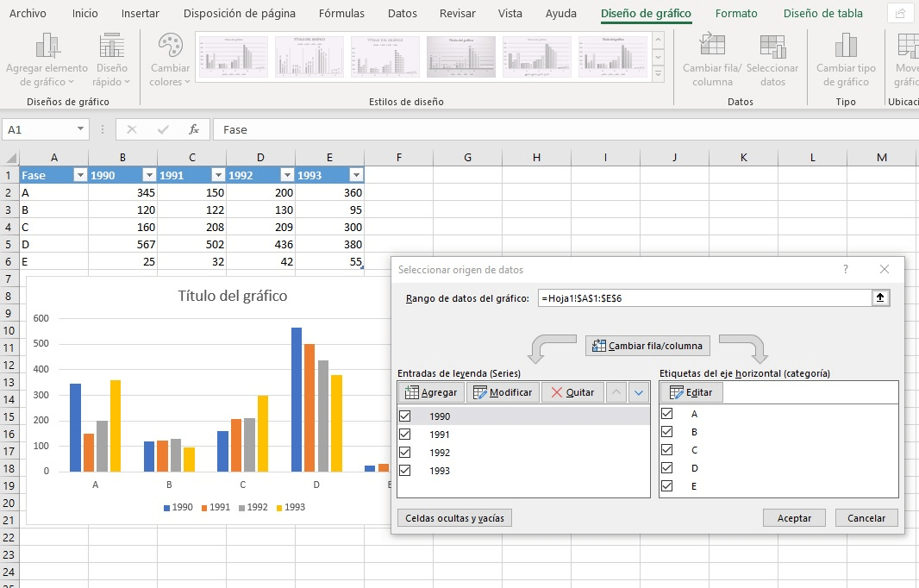Image resolution: width=919 pixels, height=588 pixels.
Task: Open the Name Box dropdown arrow
Action: 80,129
